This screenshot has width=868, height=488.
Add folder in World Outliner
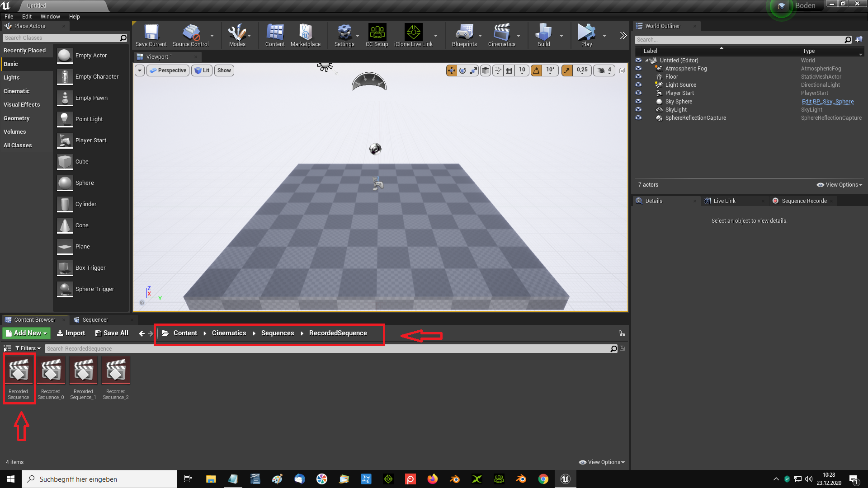pyautogui.click(x=859, y=40)
